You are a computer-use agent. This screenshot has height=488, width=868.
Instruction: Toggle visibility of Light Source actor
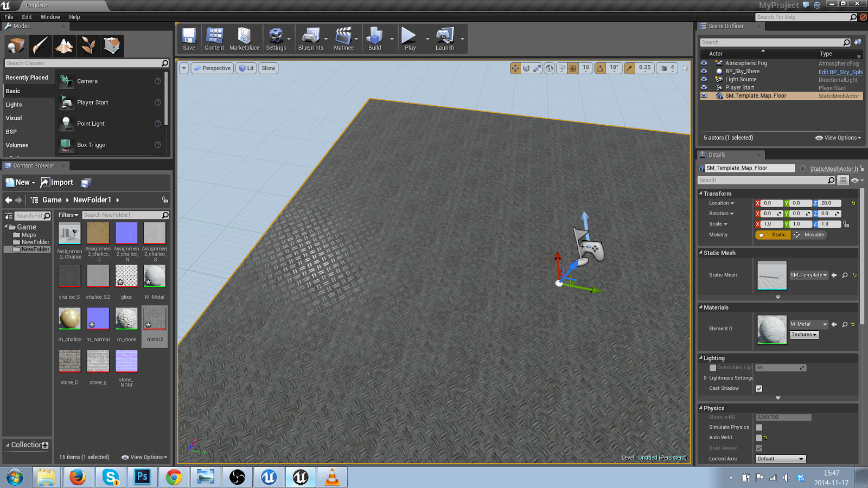pos(704,79)
